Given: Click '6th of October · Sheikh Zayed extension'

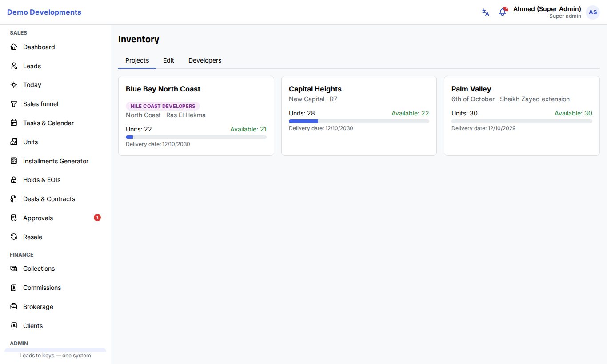Looking at the screenshot, I should point(511,99).
